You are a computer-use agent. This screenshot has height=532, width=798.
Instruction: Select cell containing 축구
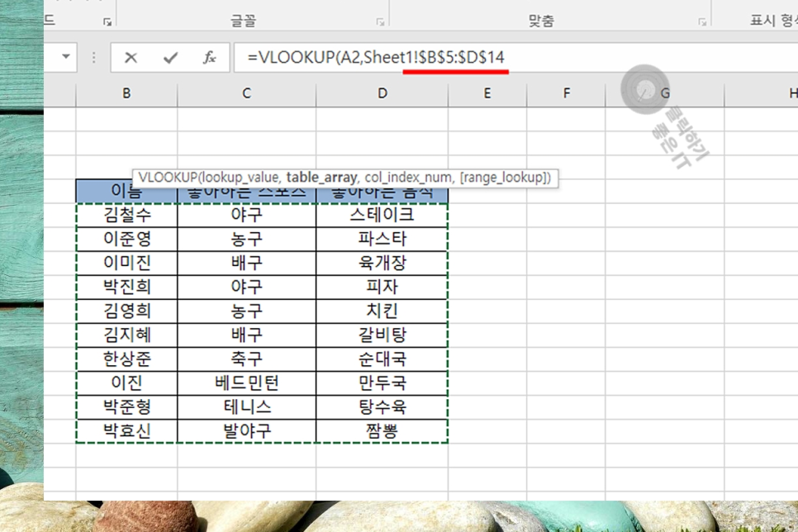pos(246,359)
